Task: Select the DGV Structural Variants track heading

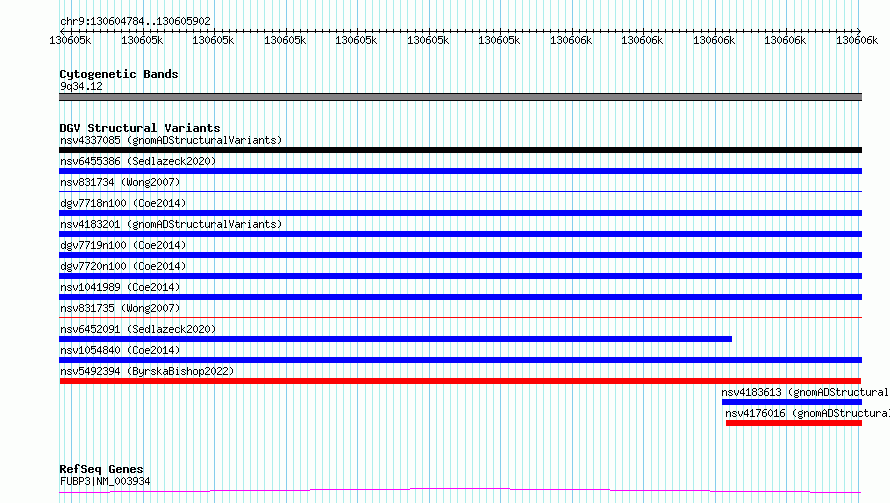Action: [140, 128]
